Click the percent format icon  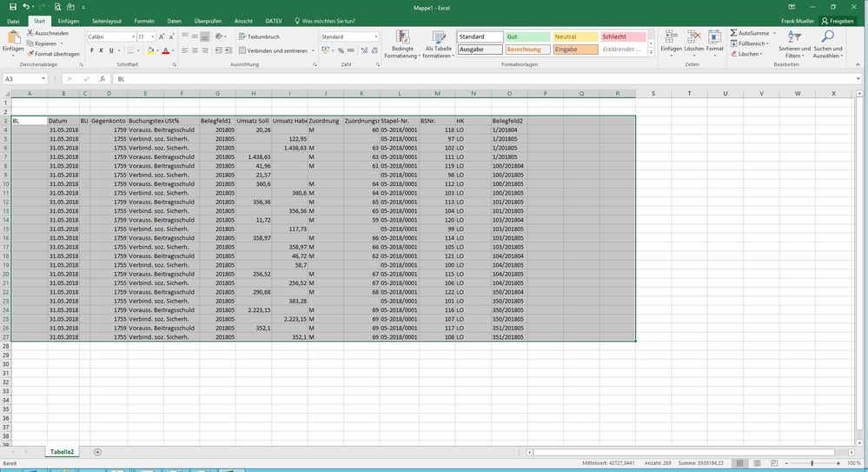[340, 50]
